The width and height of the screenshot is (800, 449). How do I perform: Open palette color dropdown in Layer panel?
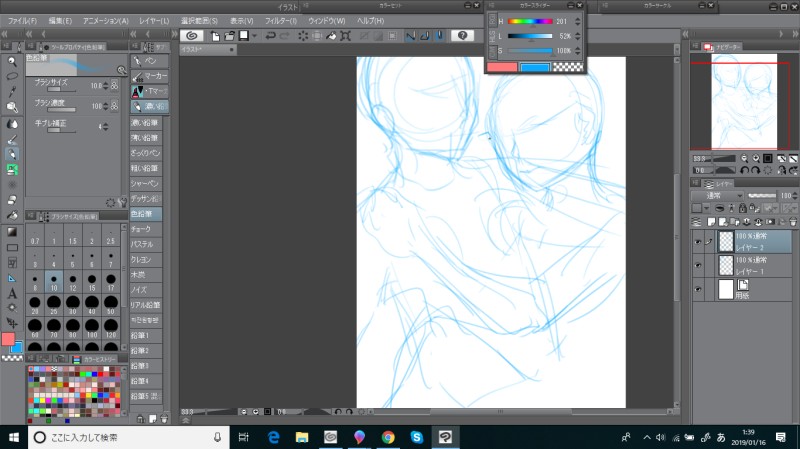pos(707,208)
